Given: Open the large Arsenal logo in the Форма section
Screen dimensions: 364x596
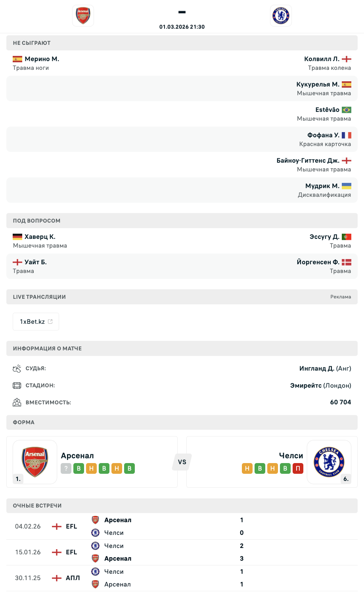Looking at the screenshot, I should coord(35,462).
